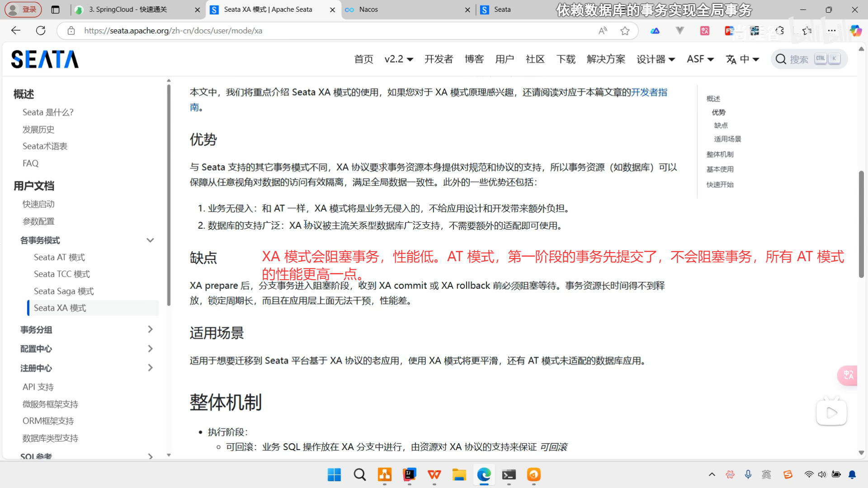
Task: Open Seata AT 模式 sidebar link
Action: point(59,257)
